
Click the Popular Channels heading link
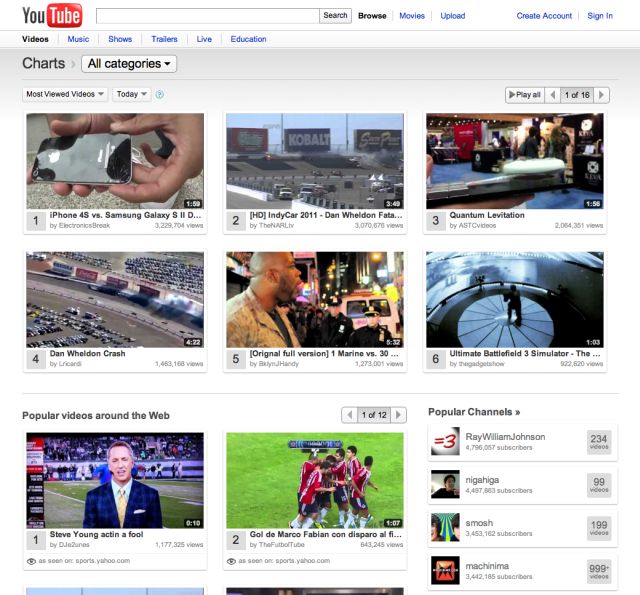[474, 412]
